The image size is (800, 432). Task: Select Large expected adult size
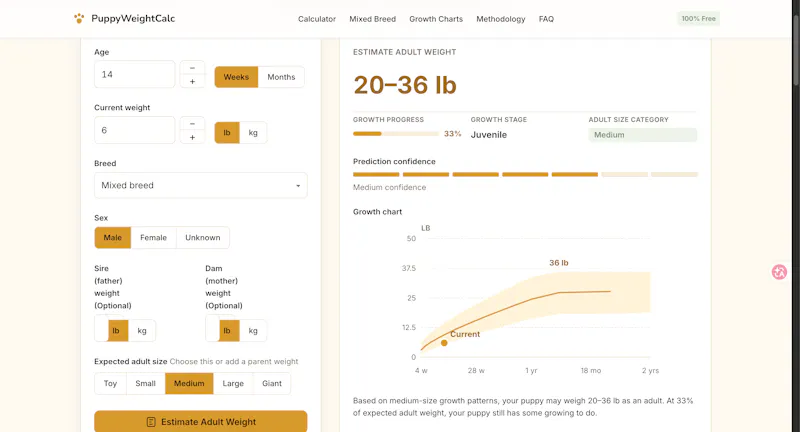coord(233,384)
